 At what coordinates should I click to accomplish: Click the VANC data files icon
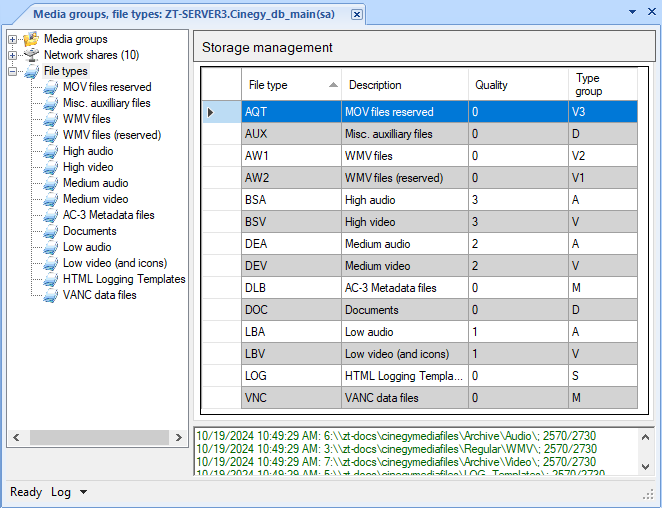(x=50, y=295)
